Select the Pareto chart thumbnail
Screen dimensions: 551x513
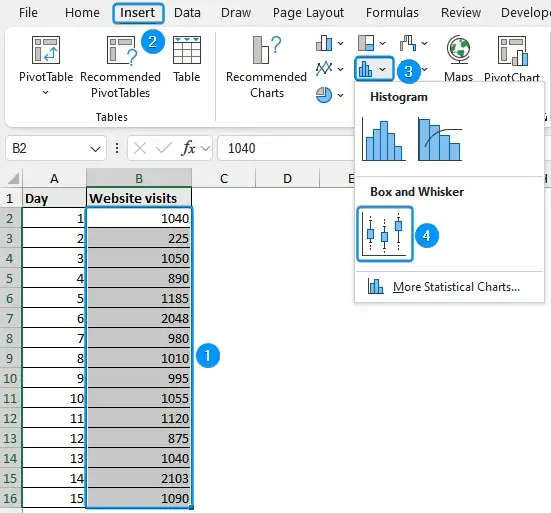click(x=440, y=139)
